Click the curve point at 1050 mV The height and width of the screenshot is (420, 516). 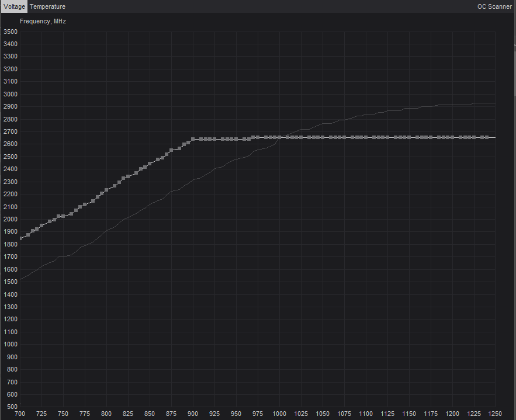tap(323, 137)
